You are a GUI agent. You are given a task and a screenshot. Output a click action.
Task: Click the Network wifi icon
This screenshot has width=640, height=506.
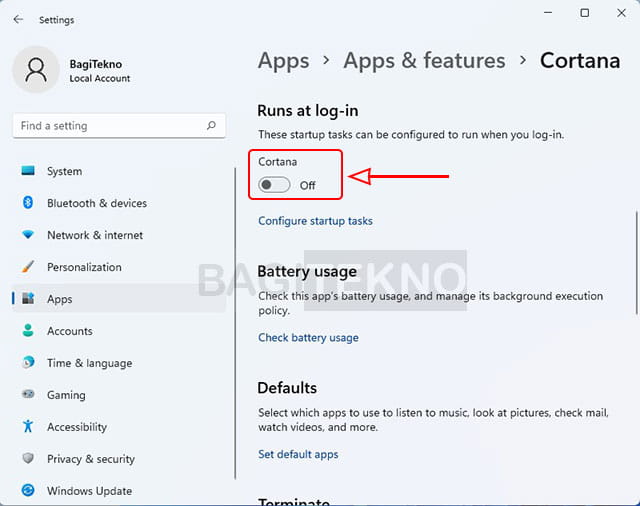pyautogui.click(x=28, y=235)
